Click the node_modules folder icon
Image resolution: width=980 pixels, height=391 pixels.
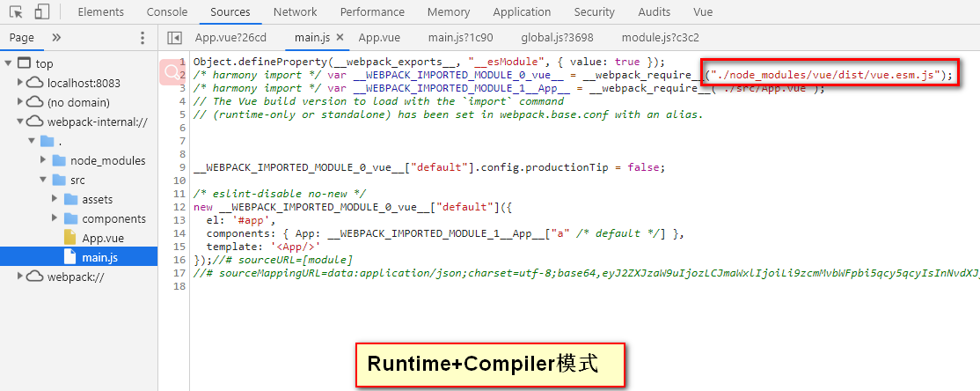pyautogui.click(x=59, y=160)
